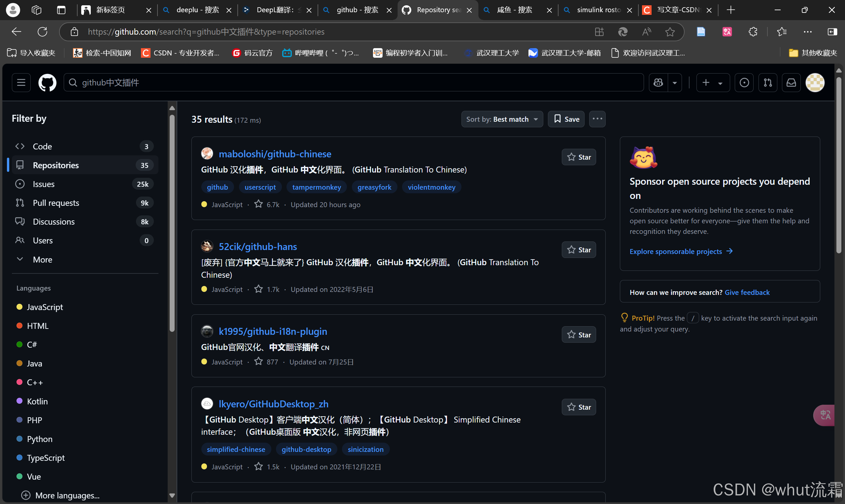
Task: Switch to the Repositories filter tab
Action: click(55, 165)
